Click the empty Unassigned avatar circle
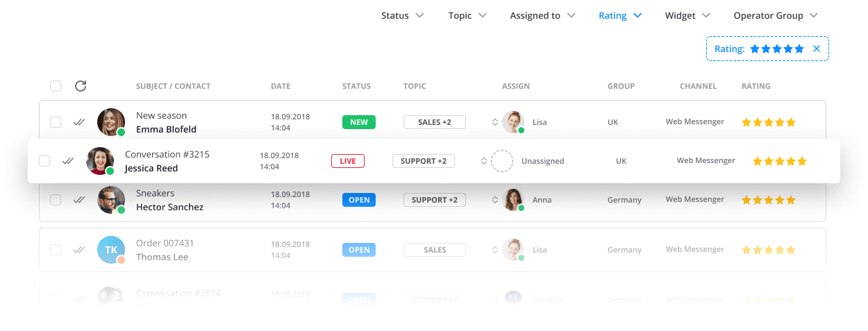 [502, 161]
